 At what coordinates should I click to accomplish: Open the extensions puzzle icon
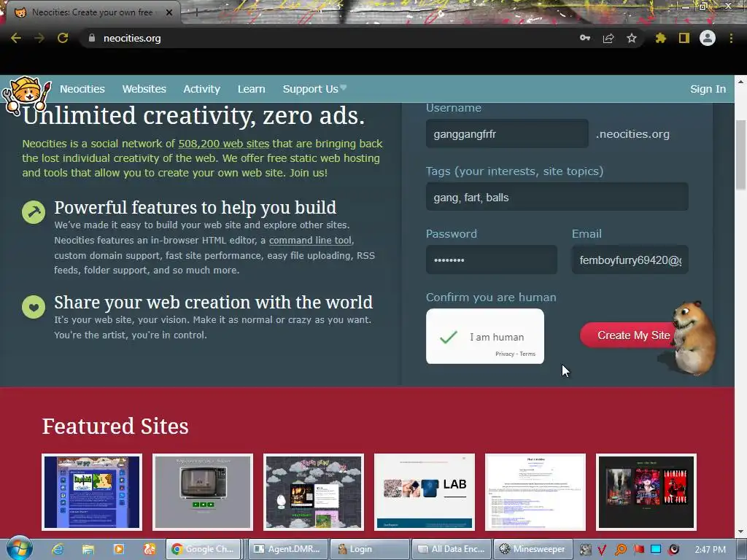(660, 38)
